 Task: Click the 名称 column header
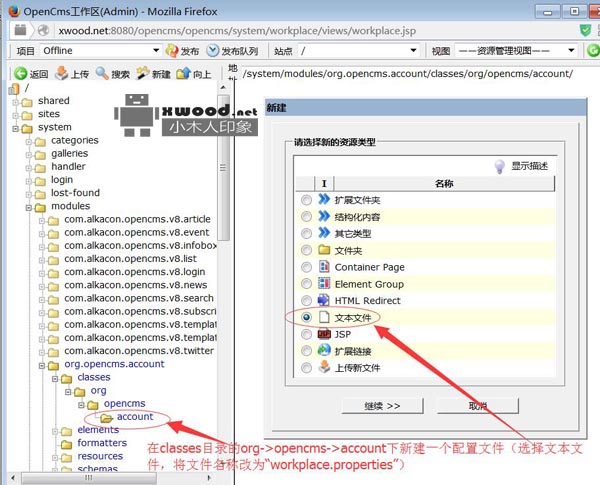pyautogui.click(x=444, y=184)
